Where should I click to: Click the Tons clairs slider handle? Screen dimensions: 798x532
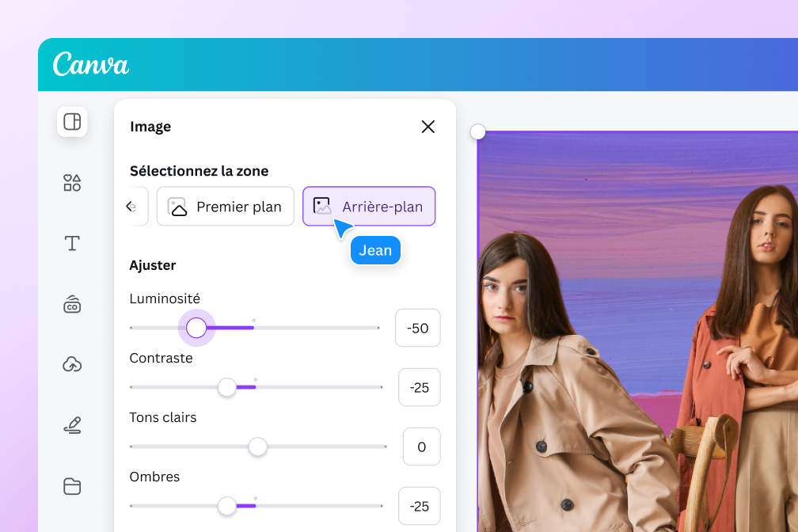click(258, 446)
